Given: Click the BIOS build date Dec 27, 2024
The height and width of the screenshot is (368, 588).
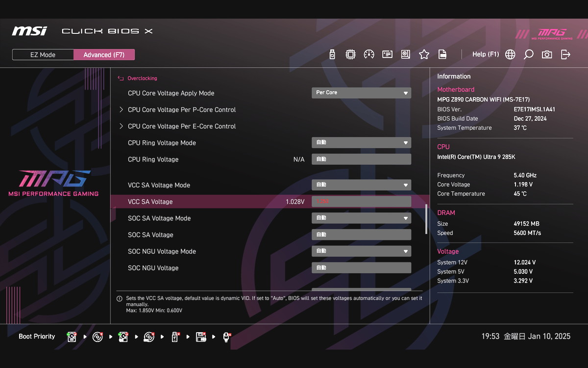Looking at the screenshot, I should pyautogui.click(x=530, y=119).
